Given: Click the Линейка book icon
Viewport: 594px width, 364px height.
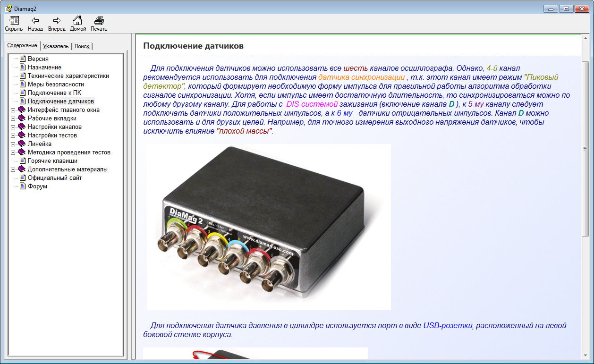Looking at the screenshot, I should pyautogui.click(x=22, y=144).
